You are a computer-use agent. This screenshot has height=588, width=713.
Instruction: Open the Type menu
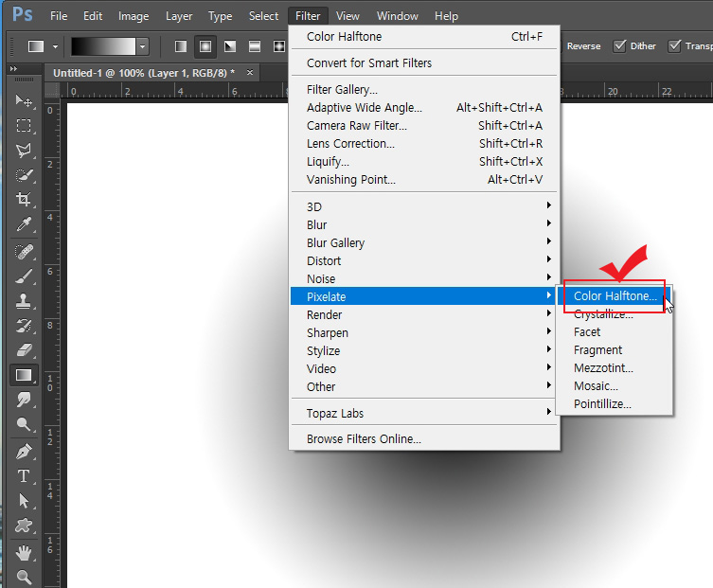(x=220, y=16)
